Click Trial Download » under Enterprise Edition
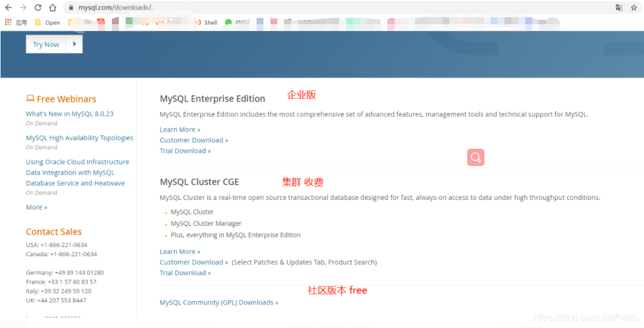This screenshot has height=328, width=644. tap(185, 151)
